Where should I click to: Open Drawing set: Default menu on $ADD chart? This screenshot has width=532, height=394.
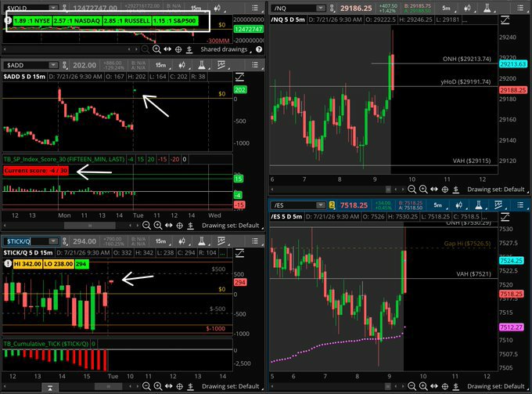(x=232, y=225)
